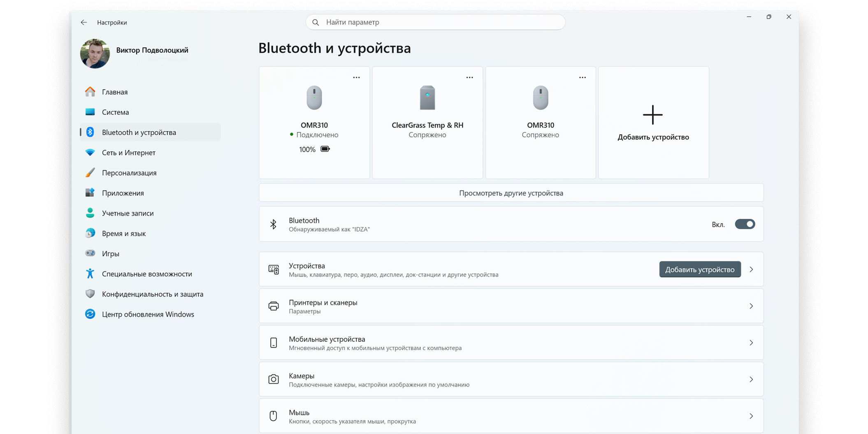
Task: Restore down the Настройки window
Action: click(769, 17)
